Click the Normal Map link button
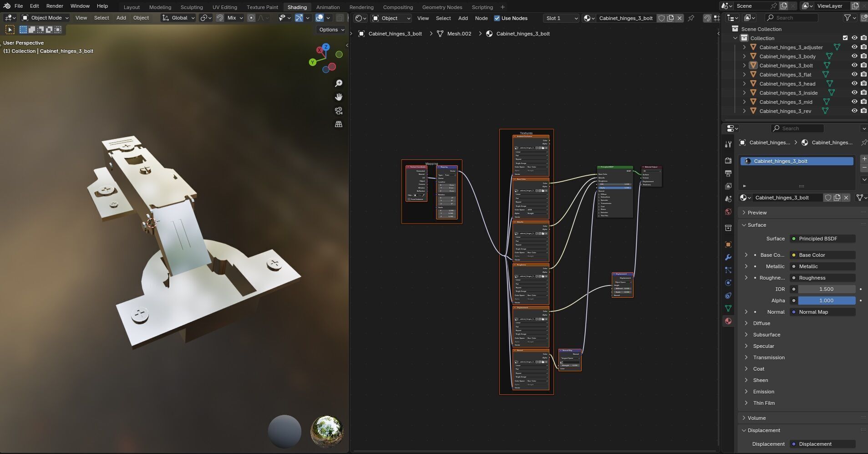The height and width of the screenshot is (454, 868). click(x=822, y=312)
